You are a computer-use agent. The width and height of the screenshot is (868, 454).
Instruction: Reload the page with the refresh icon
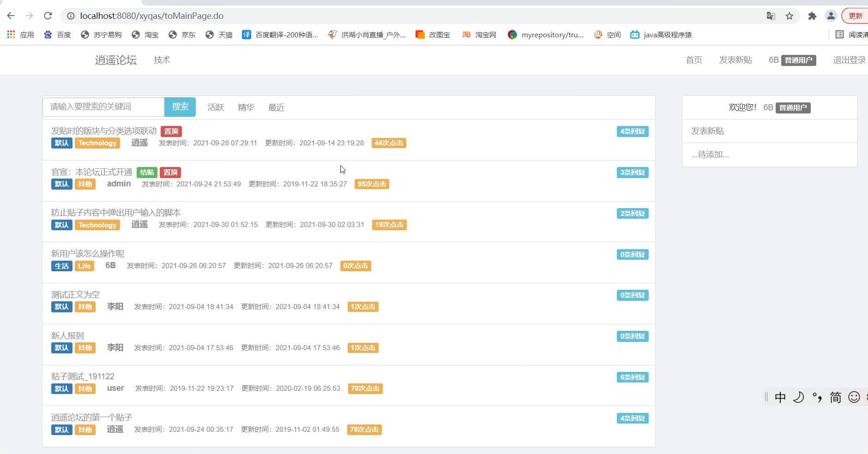[x=48, y=16]
